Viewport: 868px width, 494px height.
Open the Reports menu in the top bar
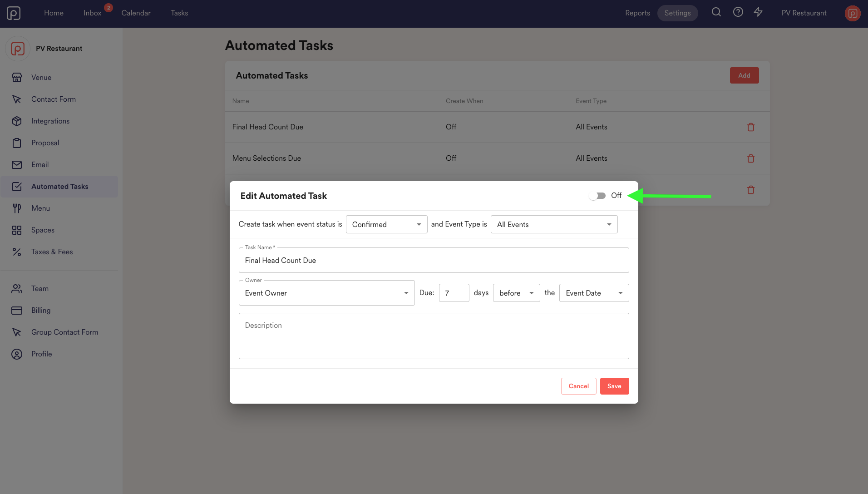pyautogui.click(x=637, y=13)
